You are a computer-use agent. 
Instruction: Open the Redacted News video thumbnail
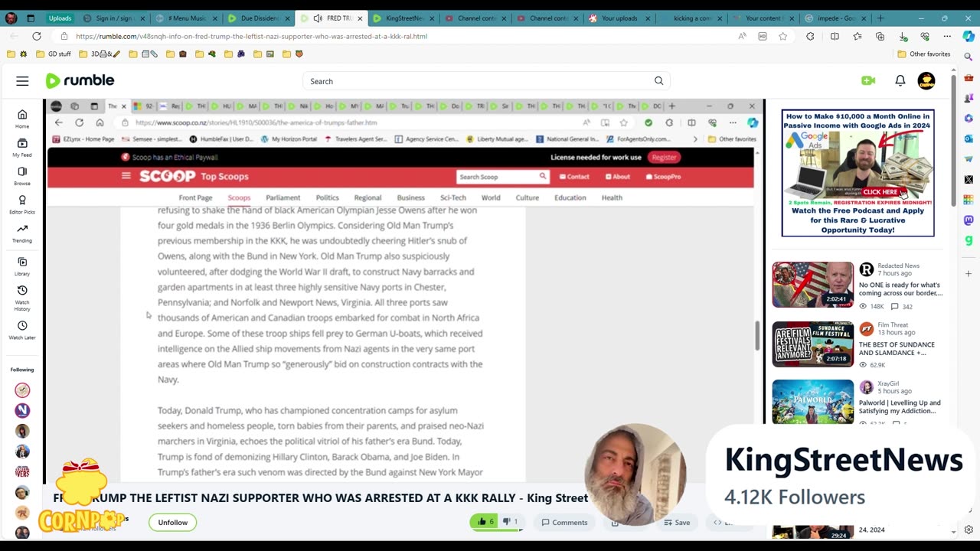(x=812, y=284)
